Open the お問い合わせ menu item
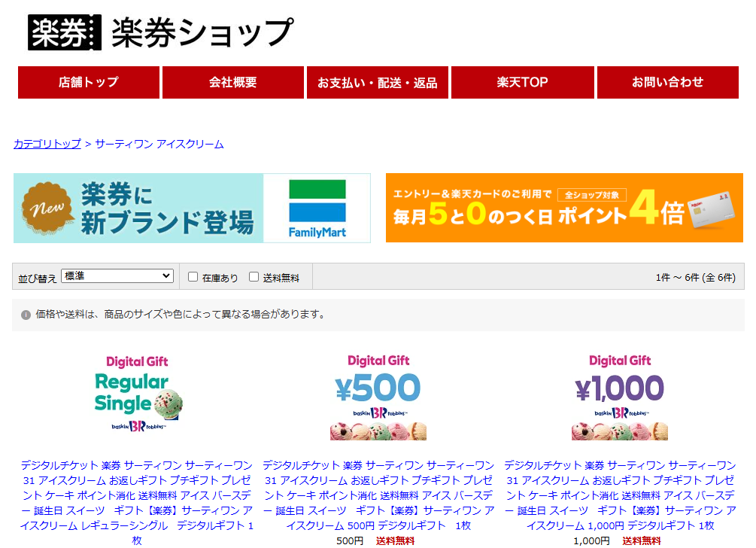 coord(667,83)
